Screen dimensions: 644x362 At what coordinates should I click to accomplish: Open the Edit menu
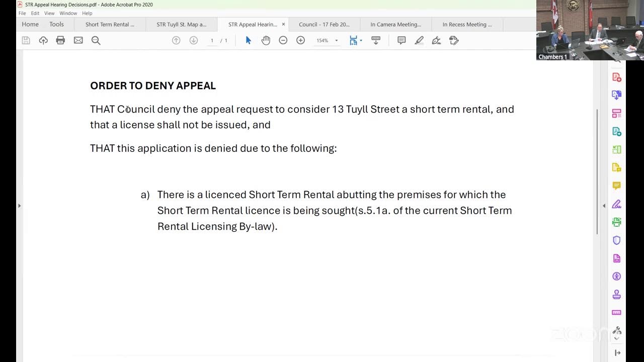pos(35,13)
